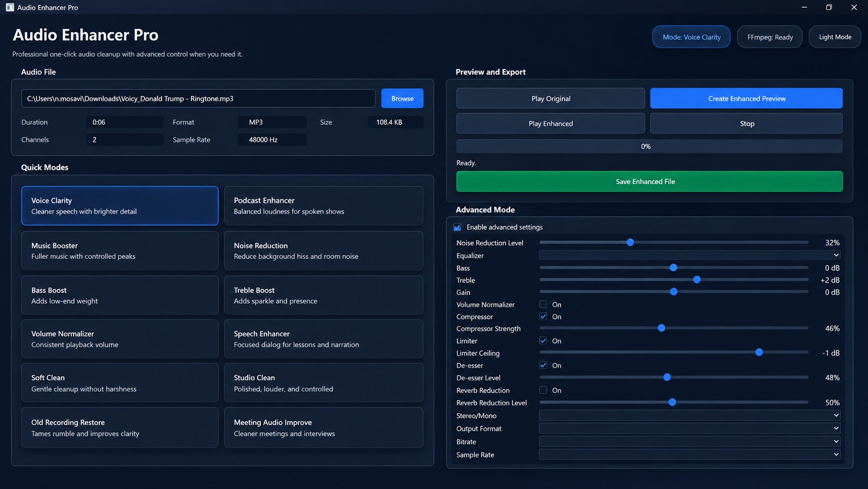Click the Treble slider handle

pos(697,280)
